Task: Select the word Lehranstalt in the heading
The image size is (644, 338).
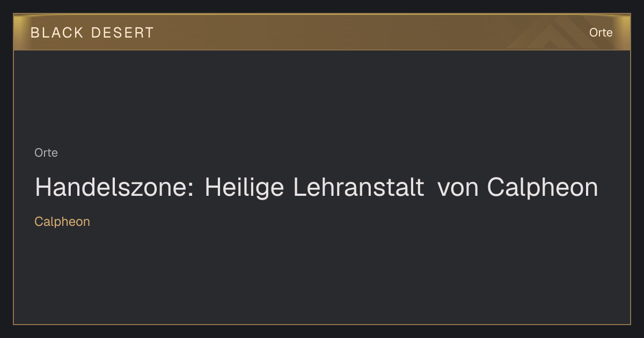Action: pyautogui.click(x=359, y=188)
